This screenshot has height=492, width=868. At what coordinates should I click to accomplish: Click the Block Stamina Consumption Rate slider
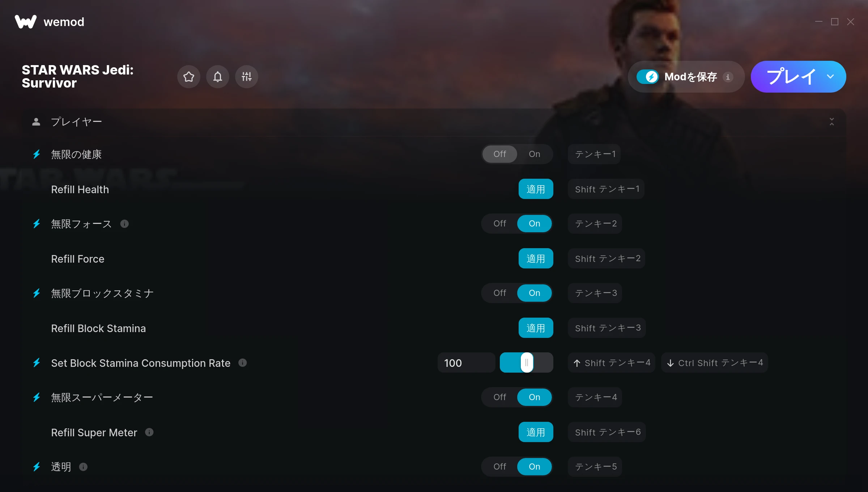[527, 362]
